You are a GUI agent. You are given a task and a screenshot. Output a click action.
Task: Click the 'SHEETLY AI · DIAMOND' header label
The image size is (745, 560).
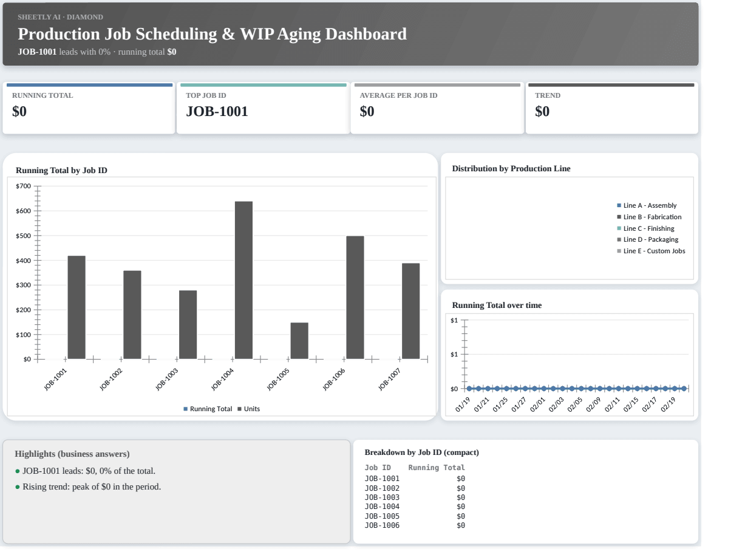[x=60, y=16]
